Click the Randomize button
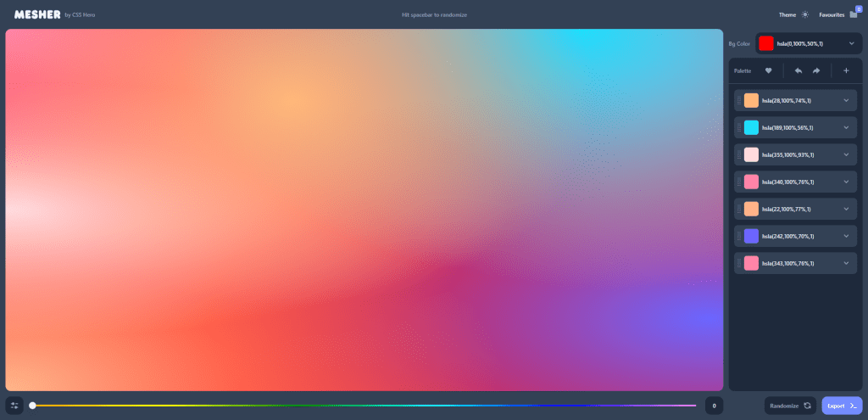This screenshot has width=868, height=420. tap(790, 406)
